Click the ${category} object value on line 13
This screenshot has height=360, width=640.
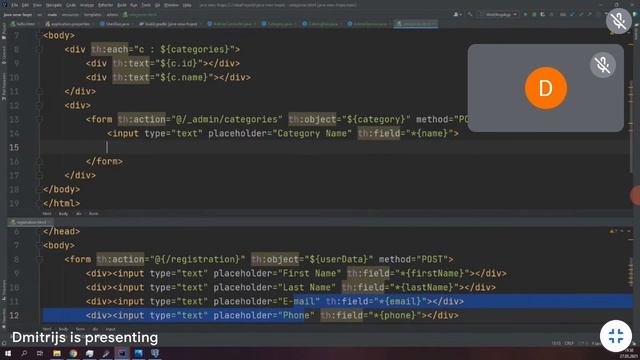tap(376, 120)
